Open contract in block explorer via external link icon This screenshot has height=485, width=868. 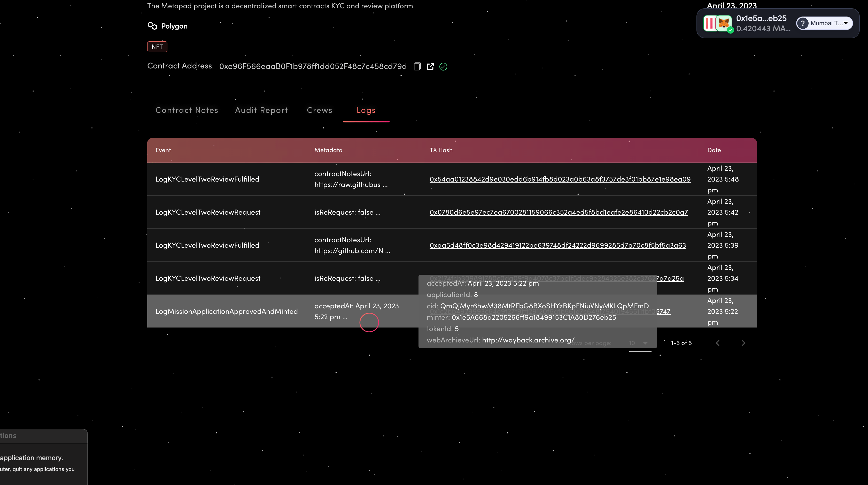pyautogui.click(x=430, y=66)
